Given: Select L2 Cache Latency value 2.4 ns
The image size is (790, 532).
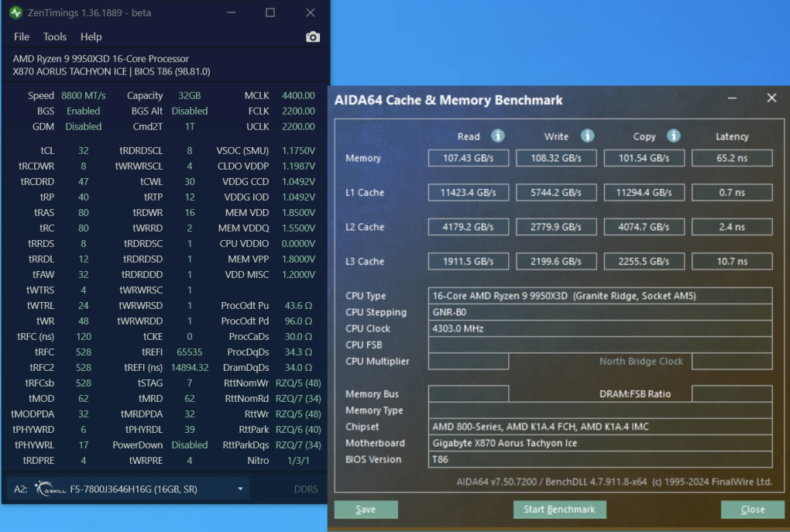Looking at the screenshot, I should pyautogui.click(x=732, y=227).
